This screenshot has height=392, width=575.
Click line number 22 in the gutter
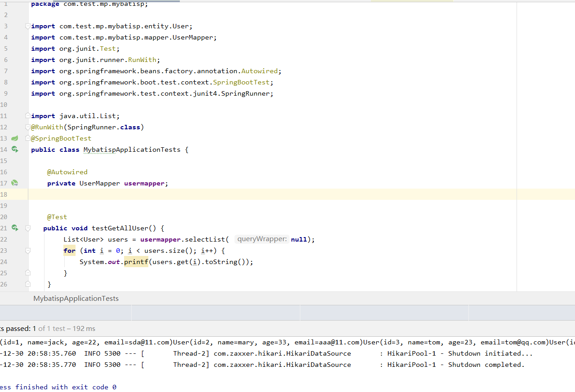pyautogui.click(x=4, y=239)
